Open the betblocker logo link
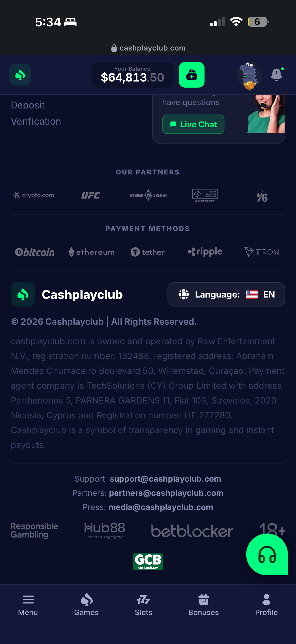The height and width of the screenshot is (644, 296). [x=192, y=531]
